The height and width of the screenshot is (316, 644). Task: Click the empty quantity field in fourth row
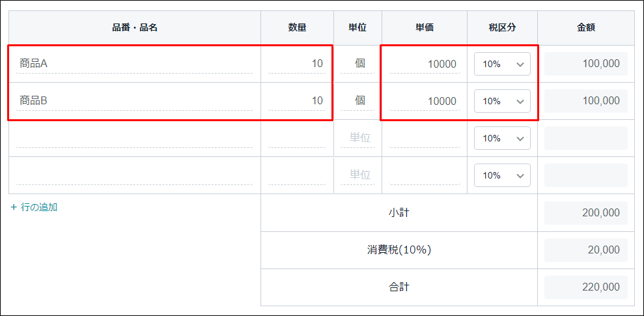297,175
